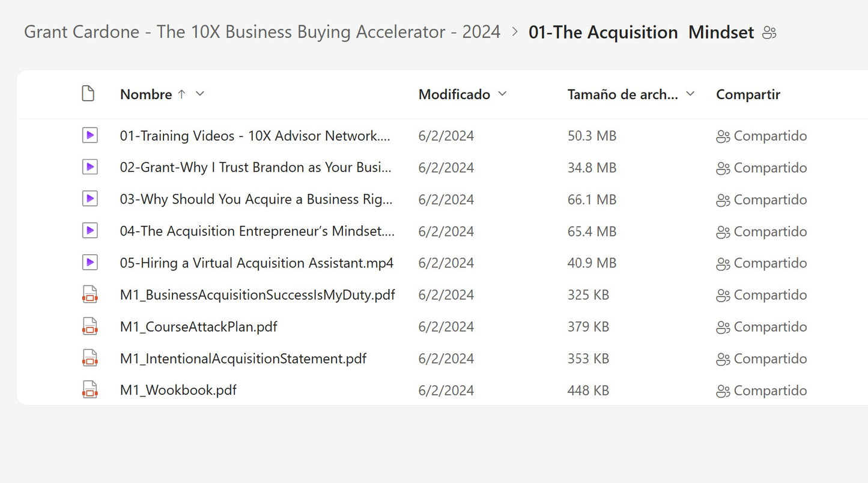This screenshot has height=483, width=868.
Task: Click the video icon for 05-Hiring a Virtual Acquisition Assistant
Action: [90, 263]
